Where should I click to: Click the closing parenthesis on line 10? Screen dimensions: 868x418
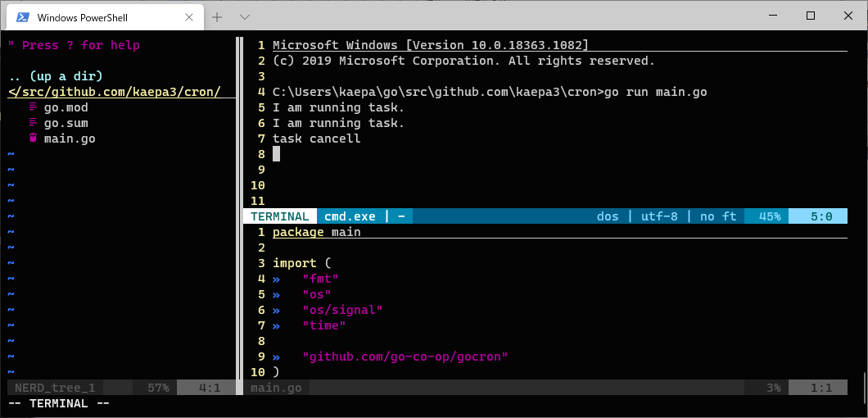coord(276,372)
